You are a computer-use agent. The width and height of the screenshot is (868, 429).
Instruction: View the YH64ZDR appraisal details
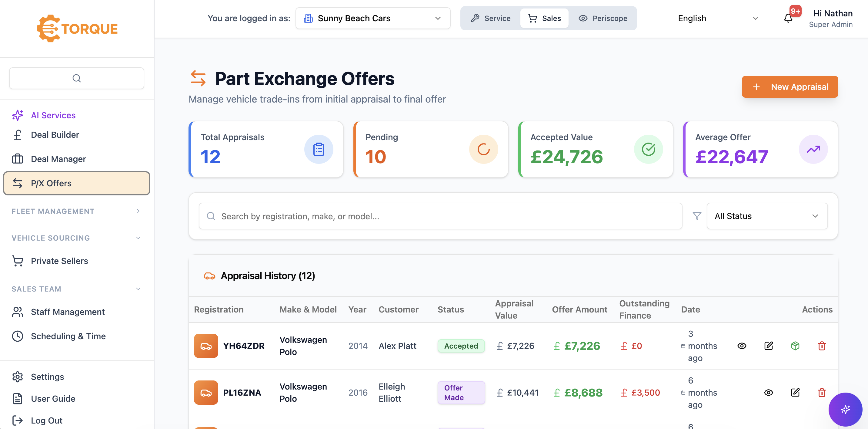(x=742, y=346)
